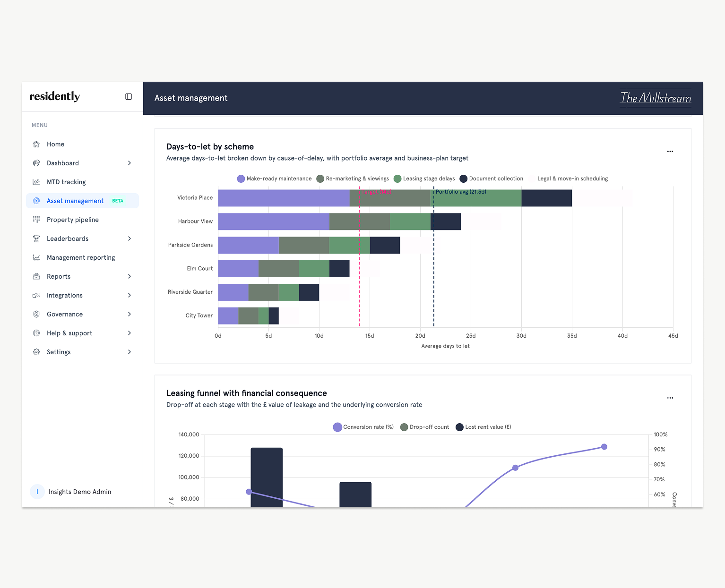
Task: Open Leasing funnel chart options menu
Action: point(670,398)
